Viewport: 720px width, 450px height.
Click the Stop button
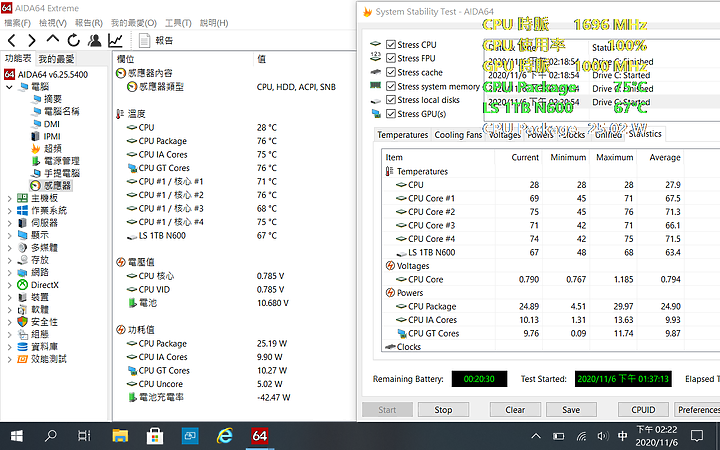(443, 410)
